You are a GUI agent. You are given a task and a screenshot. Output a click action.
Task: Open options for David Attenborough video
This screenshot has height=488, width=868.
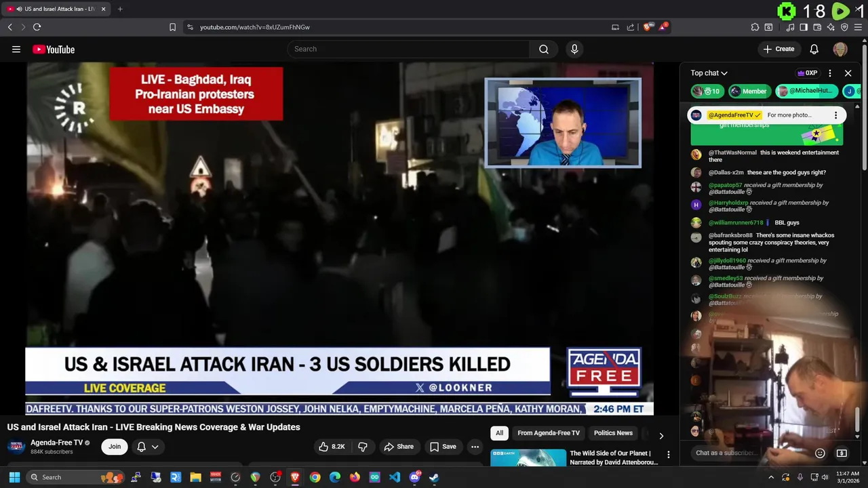point(668,455)
